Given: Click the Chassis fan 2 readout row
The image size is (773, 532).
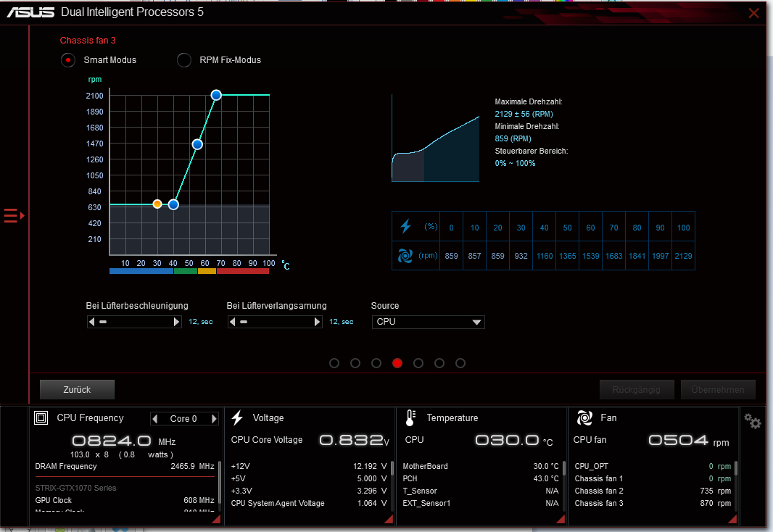Looking at the screenshot, I should pyautogui.click(x=653, y=491).
